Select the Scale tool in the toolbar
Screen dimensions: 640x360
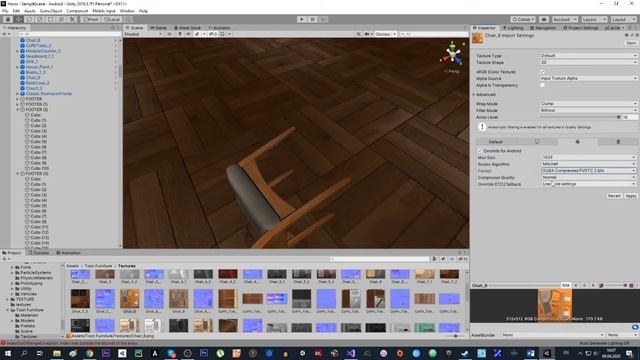[40, 19]
